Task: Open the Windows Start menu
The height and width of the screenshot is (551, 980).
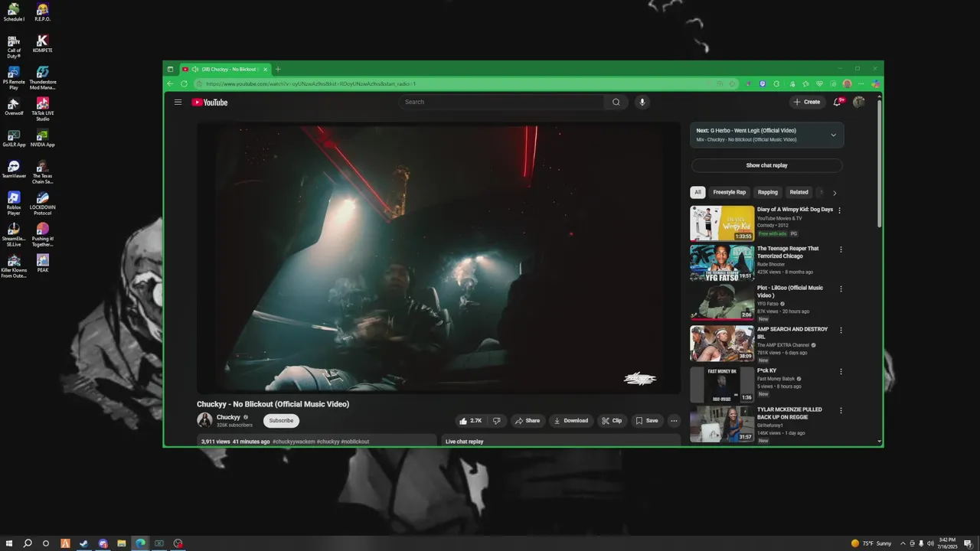Action: [x=9, y=543]
